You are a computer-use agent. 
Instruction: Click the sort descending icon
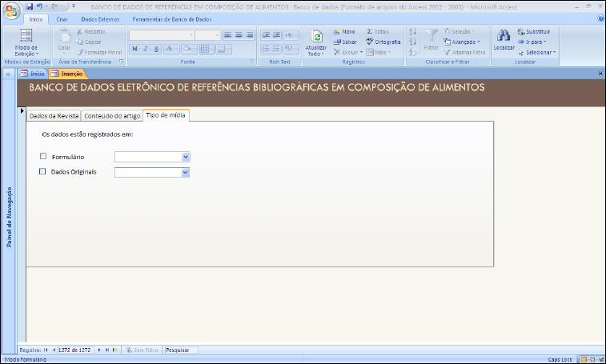413,42
